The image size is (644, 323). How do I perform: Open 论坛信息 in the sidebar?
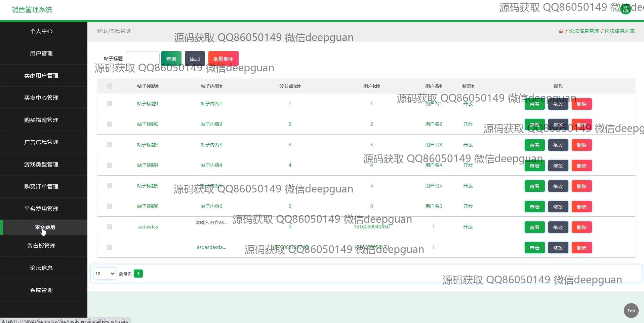click(x=41, y=268)
